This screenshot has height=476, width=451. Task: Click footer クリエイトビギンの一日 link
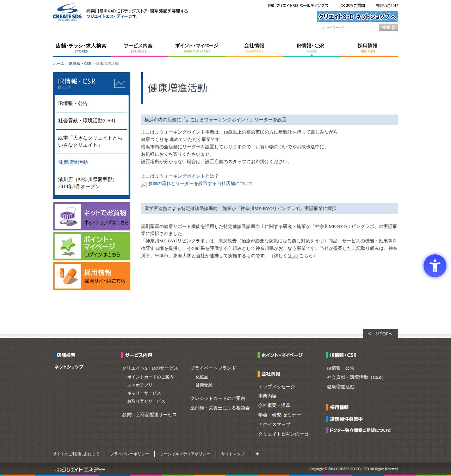coord(284,434)
